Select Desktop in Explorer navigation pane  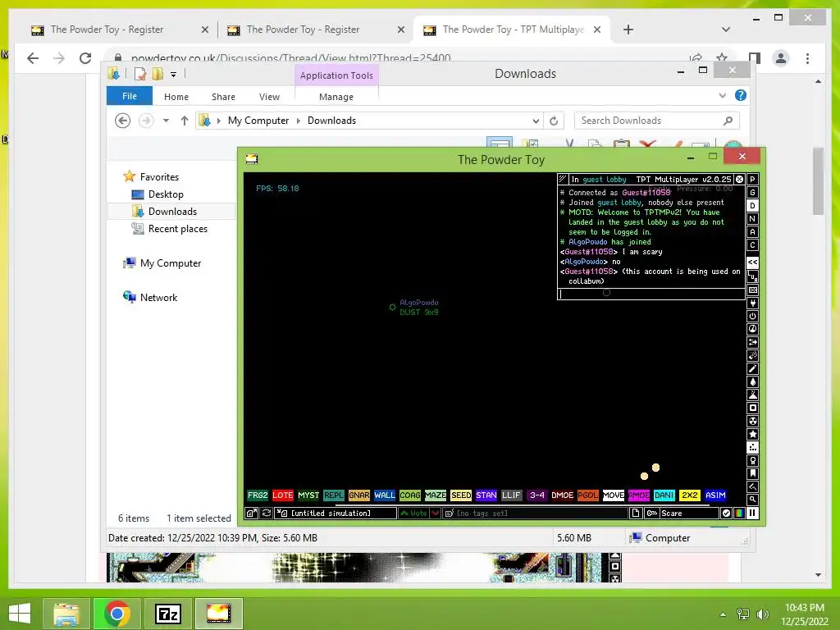pos(166,194)
